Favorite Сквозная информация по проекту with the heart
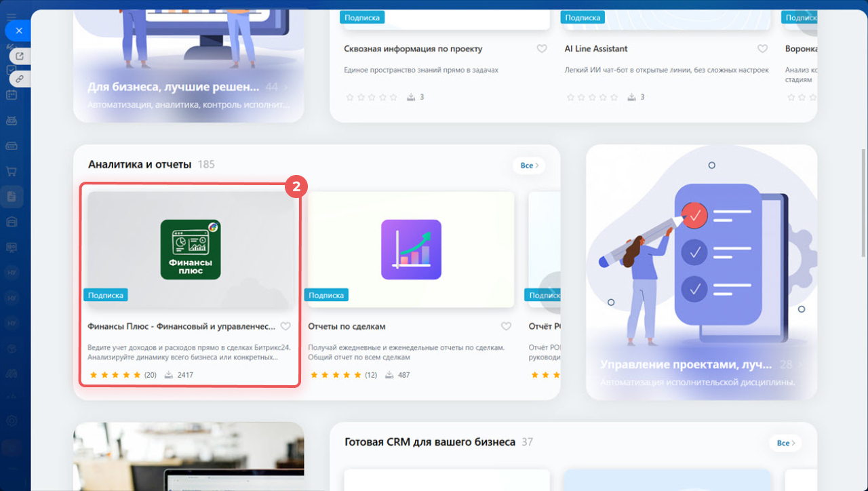Image resolution: width=868 pixels, height=491 pixels. [542, 49]
